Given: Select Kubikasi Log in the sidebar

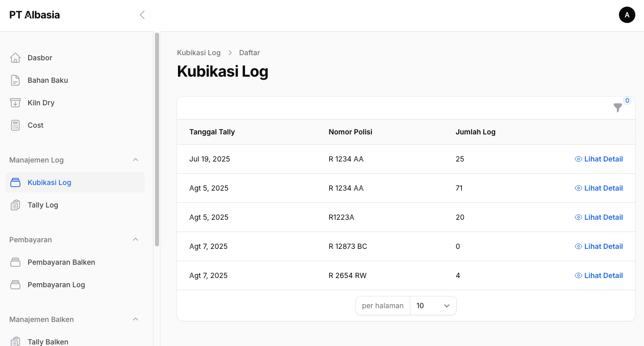Looking at the screenshot, I should click(50, 182).
